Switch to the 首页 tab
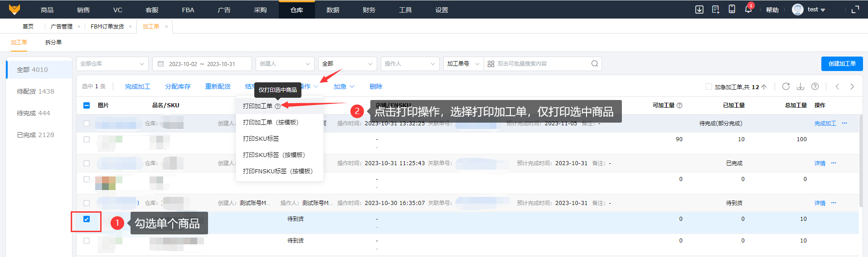Image resolution: width=868 pixels, height=257 pixels. [28, 27]
